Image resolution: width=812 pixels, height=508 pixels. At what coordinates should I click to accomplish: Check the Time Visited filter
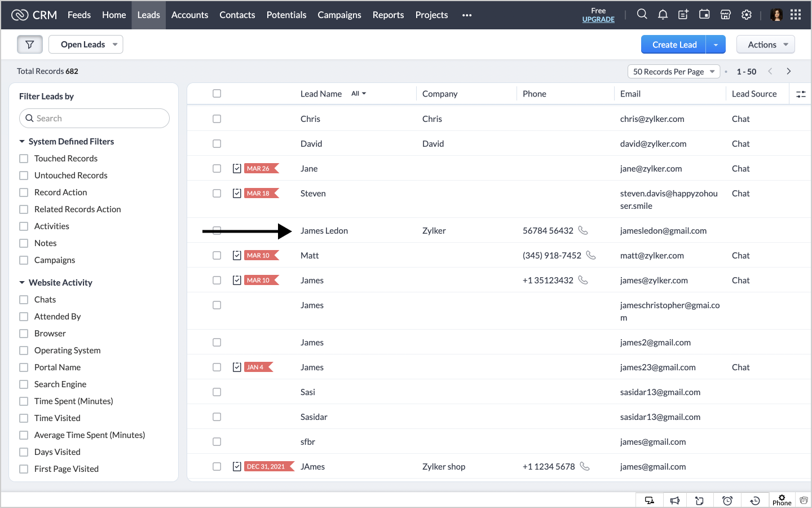[24, 418]
